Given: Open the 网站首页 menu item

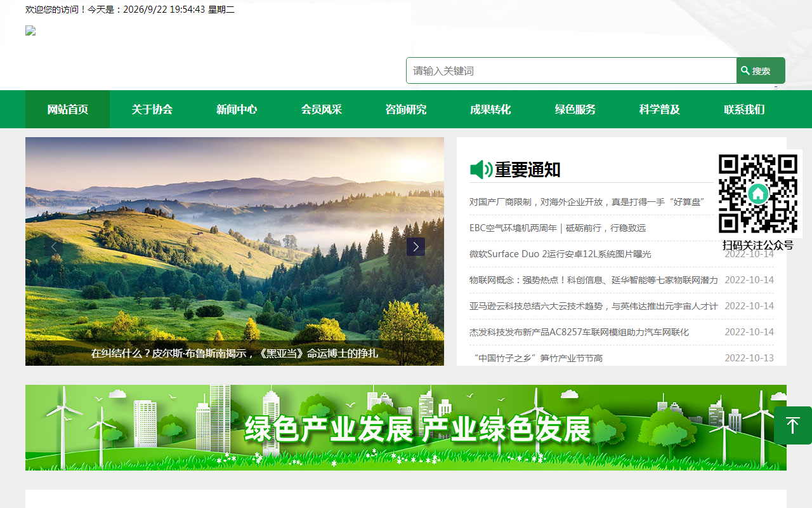Looking at the screenshot, I should point(68,109).
